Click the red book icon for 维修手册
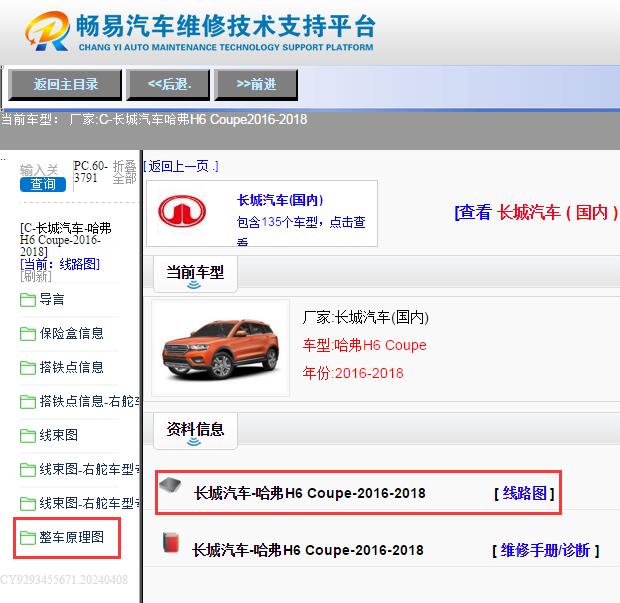 coord(171,542)
